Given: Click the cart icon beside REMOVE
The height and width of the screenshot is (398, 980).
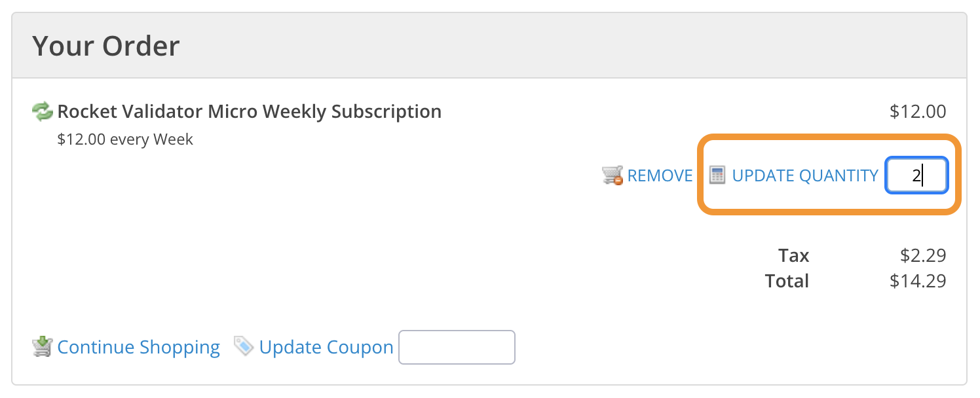Looking at the screenshot, I should coord(612,175).
